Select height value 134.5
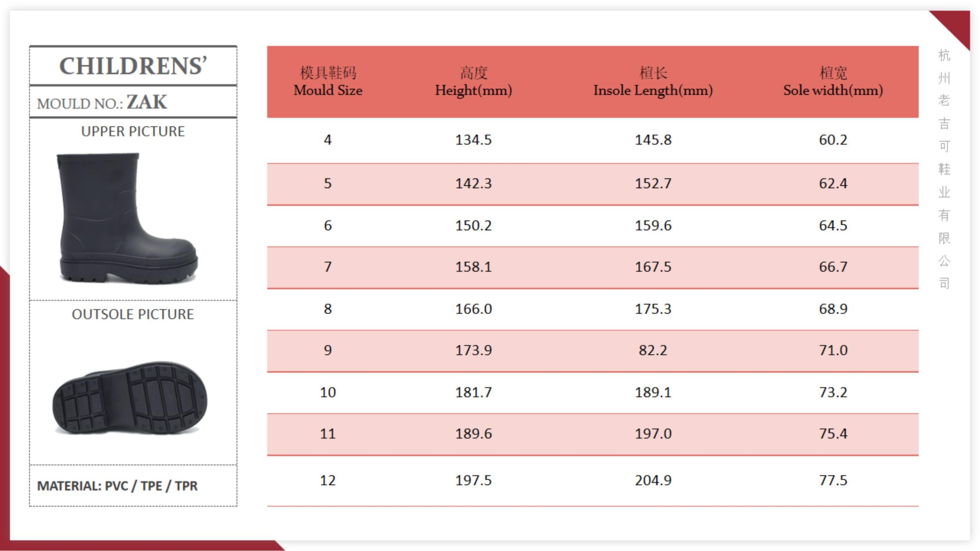Viewport: 980px width, 551px height. point(474,140)
